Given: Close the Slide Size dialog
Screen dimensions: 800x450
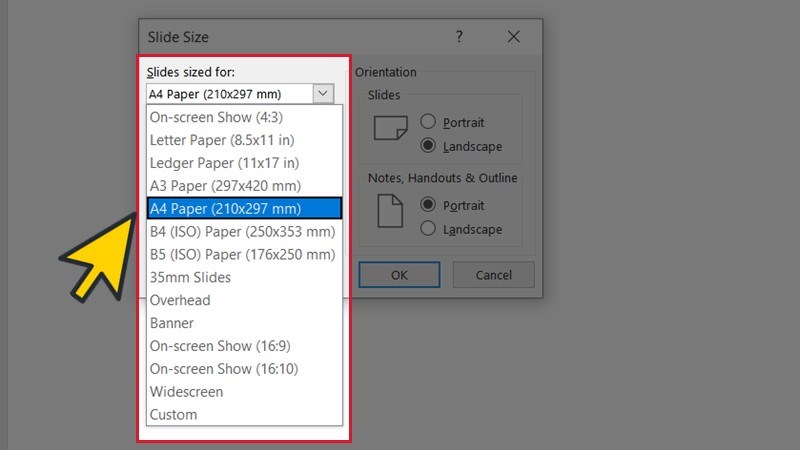Looking at the screenshot, I should coord(514,37).
